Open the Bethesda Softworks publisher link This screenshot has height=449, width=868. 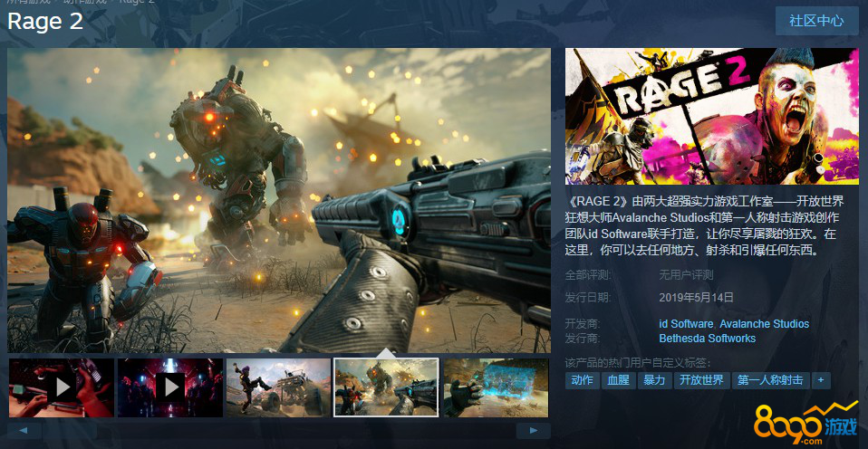pyautogui.click(x=707, y=339)
